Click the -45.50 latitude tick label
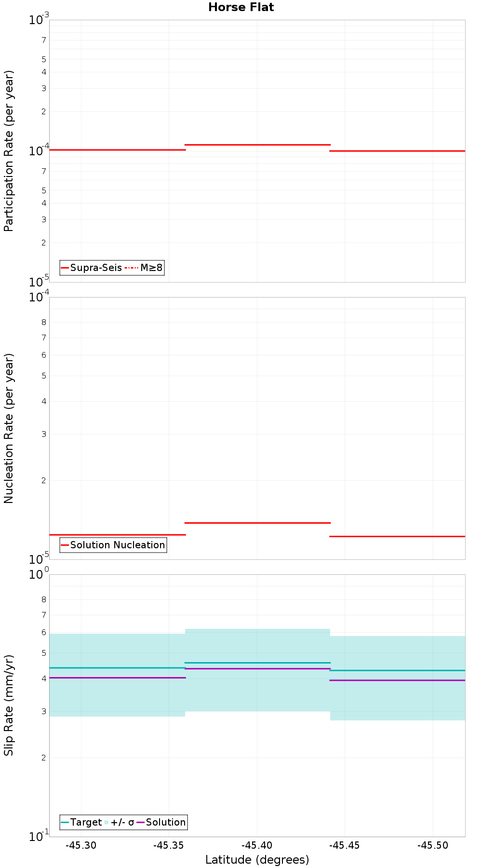This screenshot has height=868, width=482. [x=433, y=845]
